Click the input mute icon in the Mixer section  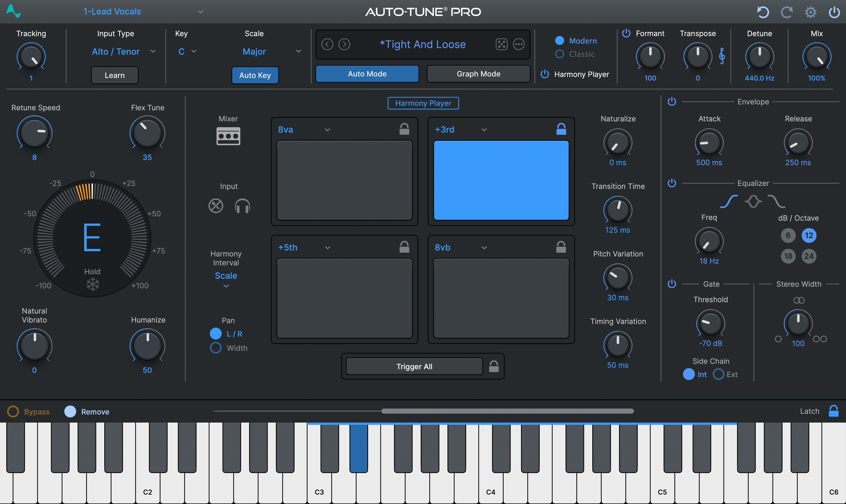[216, 206]
